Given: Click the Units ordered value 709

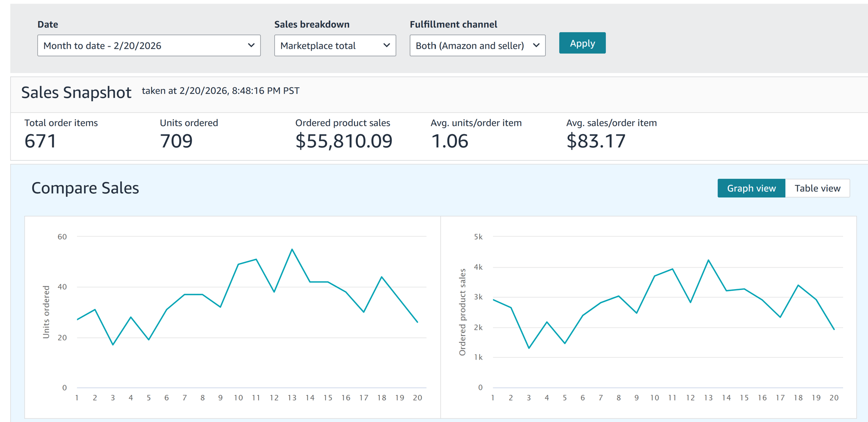Looking at the screenshot, I should (x=176, y=141).
